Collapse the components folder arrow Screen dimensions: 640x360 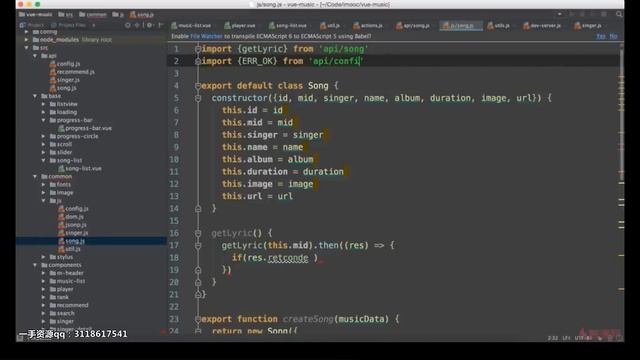tap(35, 265)
